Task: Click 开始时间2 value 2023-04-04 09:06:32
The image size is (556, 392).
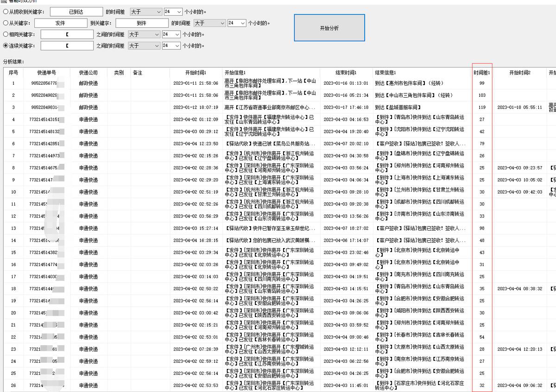Action: [520, 385]
